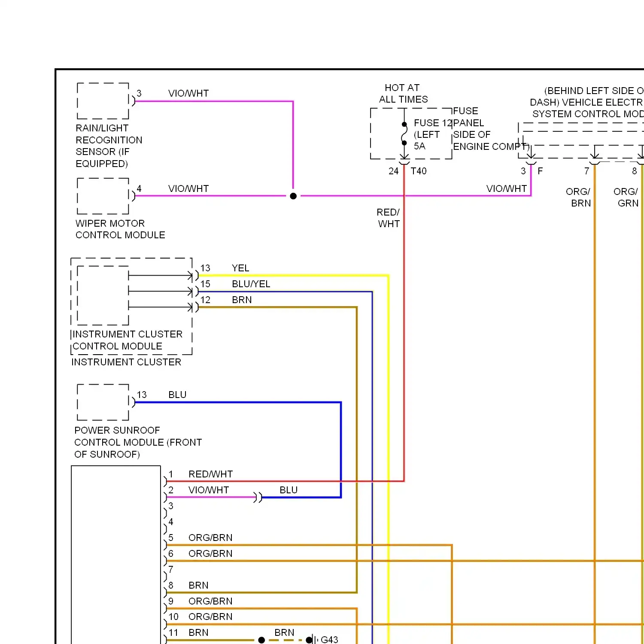The image size is (644, 644).
Task: Click the BLU label after the pin 2 connector
Action: 289,490
